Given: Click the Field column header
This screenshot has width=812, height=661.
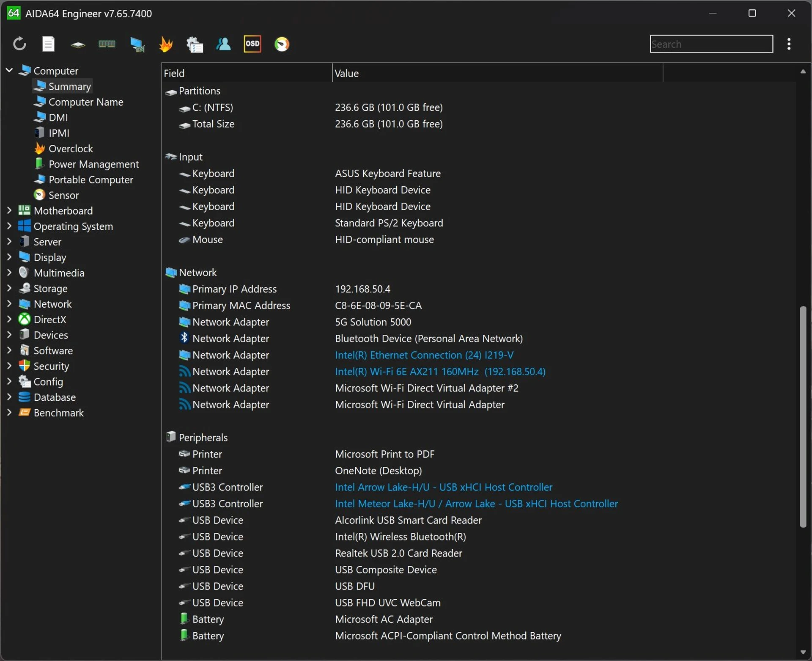Looking at the screenshot, I should tap(247, 73).
